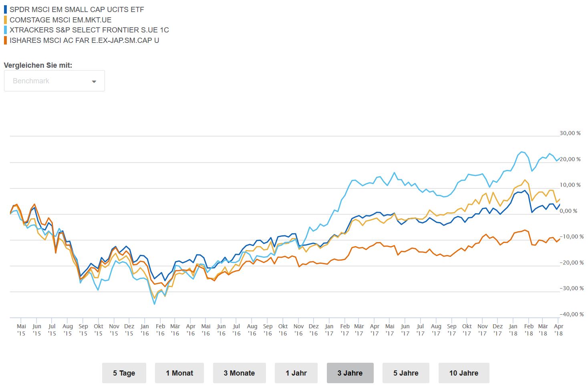Click the light blue Xtrackers legend swatch
The height and width of the screenshot is (392, 588).
[5, 30]
